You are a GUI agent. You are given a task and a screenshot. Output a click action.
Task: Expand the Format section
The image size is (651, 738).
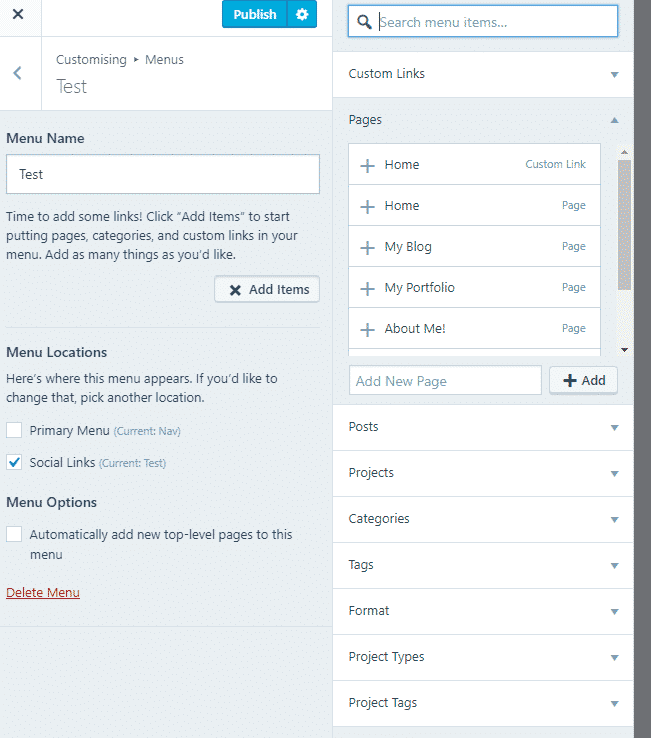point(482,611)
